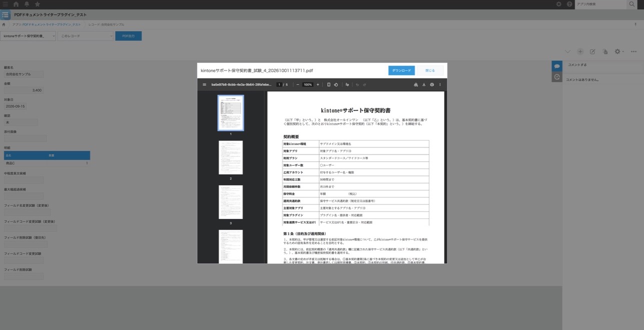Zoom in the PDF with plus icon
Image resolution: width=644 pixels, height=330 pixels.
coord(318,84)
